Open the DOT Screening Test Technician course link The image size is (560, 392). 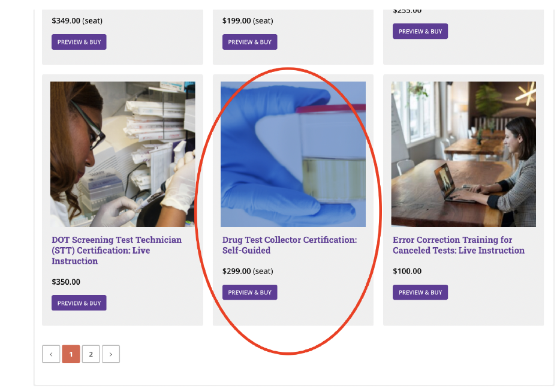coord(116,250)
